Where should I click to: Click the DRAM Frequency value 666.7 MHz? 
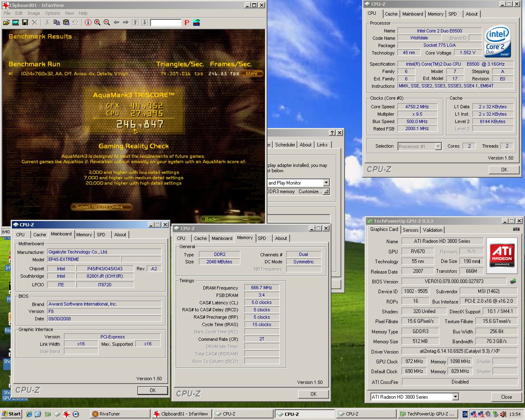[x=262, y=288]
